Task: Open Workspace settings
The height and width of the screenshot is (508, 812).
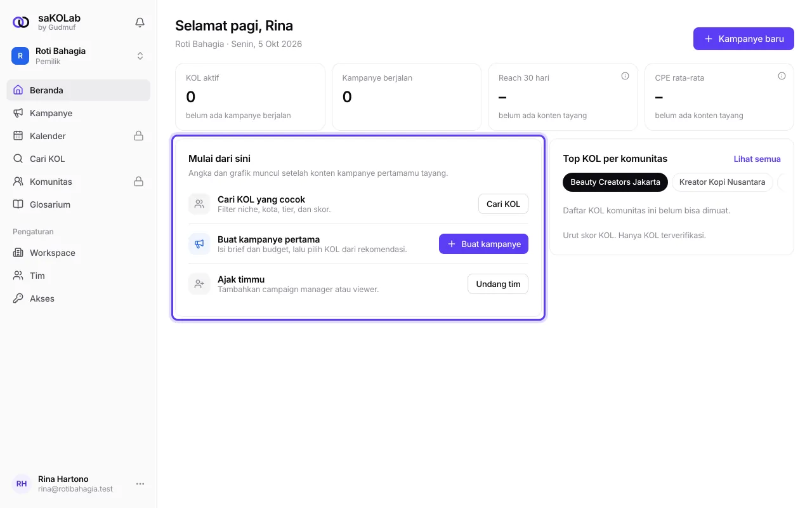Action: 79,253
